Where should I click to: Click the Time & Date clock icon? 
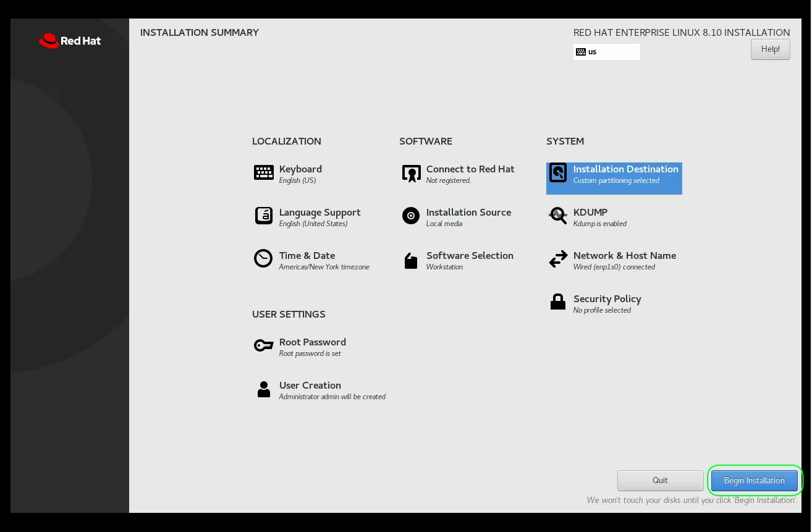point(263,258)
